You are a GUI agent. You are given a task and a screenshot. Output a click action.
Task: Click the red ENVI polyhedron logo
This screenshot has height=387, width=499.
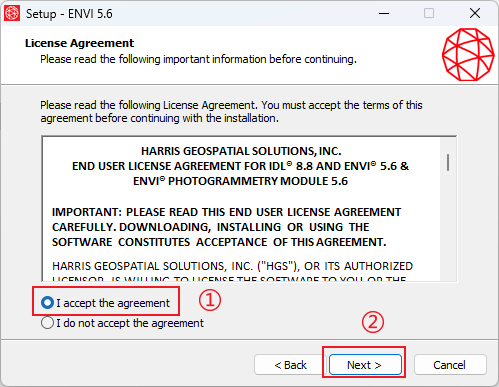[x=468, y=54]
